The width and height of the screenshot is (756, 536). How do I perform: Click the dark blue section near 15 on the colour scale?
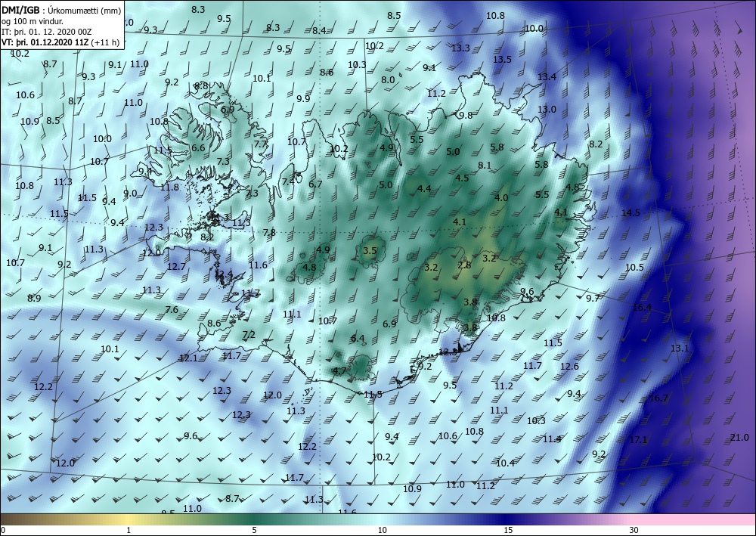(508, 519)
